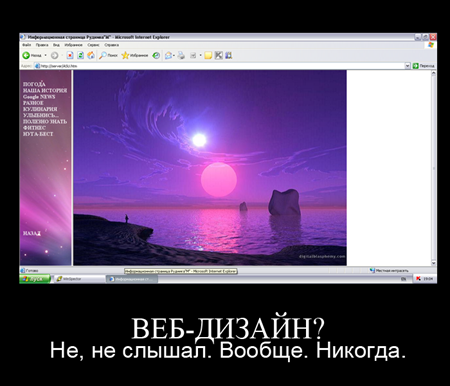Open the РАЗНОЕ sidebar link
Viewport: 450px width, 386px height.
33,103
